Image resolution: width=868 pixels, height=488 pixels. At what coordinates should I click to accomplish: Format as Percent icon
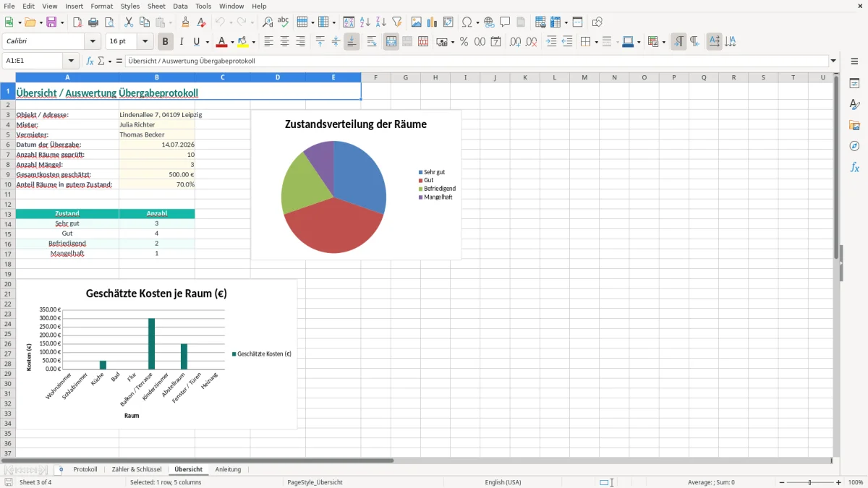[464, 42]
